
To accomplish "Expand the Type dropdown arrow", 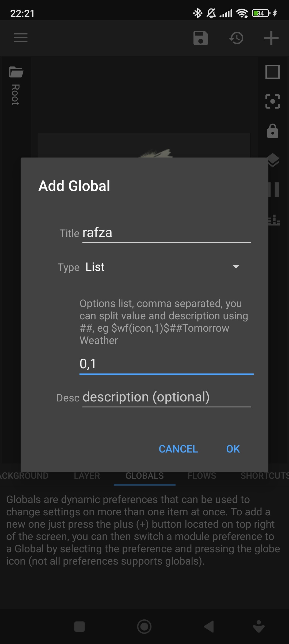I will [x=236, y=267].
